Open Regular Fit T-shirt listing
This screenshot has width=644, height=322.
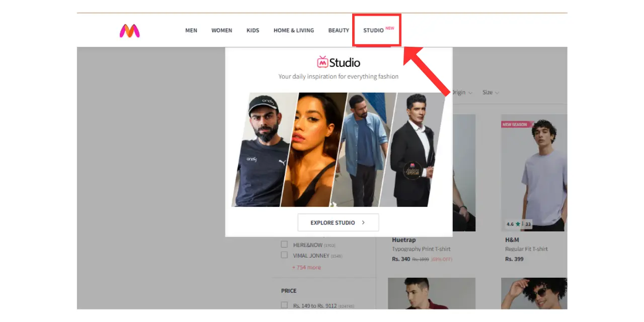click(526, 249)
